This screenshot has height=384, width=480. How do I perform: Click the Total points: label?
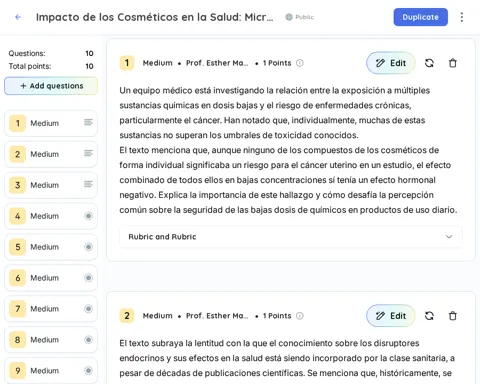pyautogui.click(x=30, y=66)
